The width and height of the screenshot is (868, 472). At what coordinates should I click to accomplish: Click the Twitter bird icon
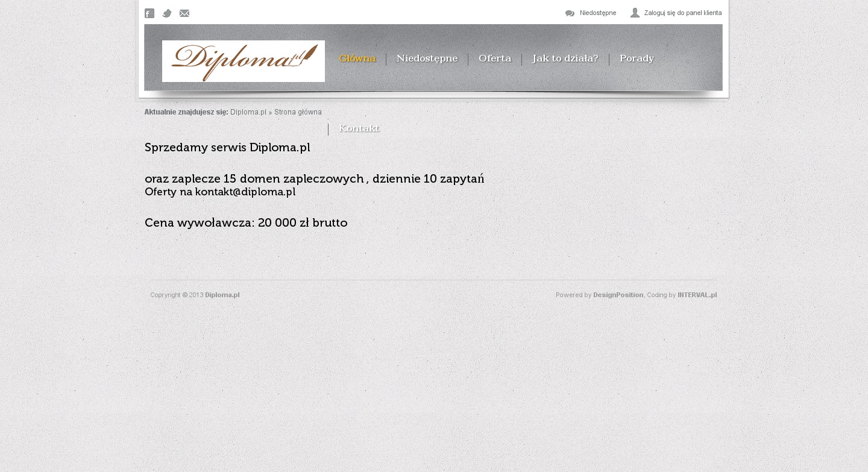tap(167, 13)
